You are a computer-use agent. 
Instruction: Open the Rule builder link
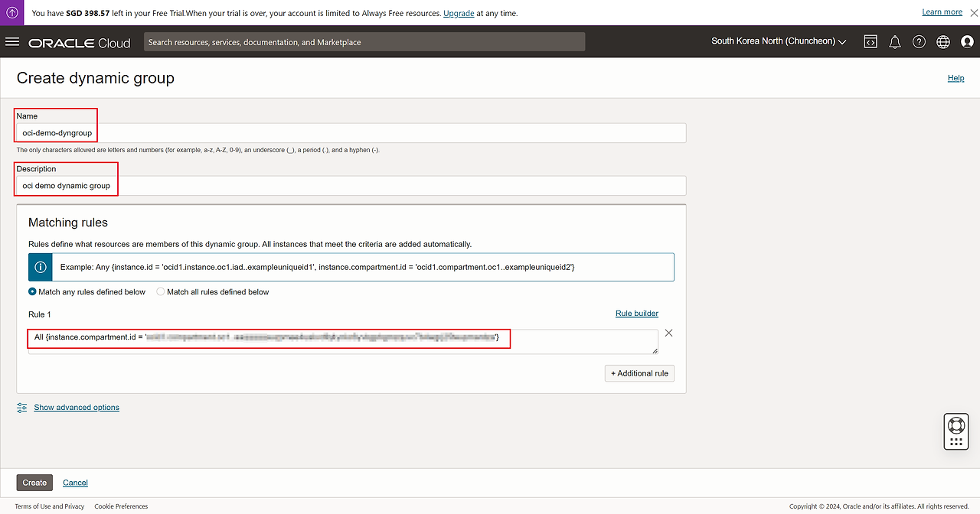(x=636, y=314)
